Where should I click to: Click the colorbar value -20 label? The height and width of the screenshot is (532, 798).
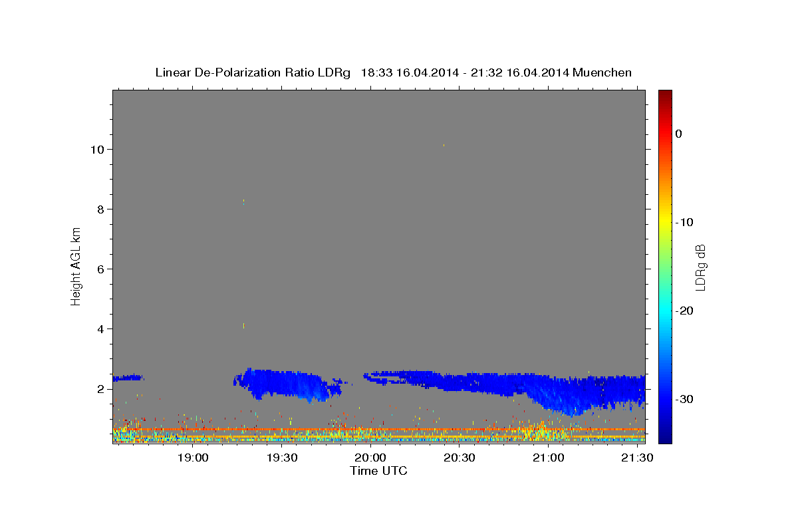pos(684,311)
